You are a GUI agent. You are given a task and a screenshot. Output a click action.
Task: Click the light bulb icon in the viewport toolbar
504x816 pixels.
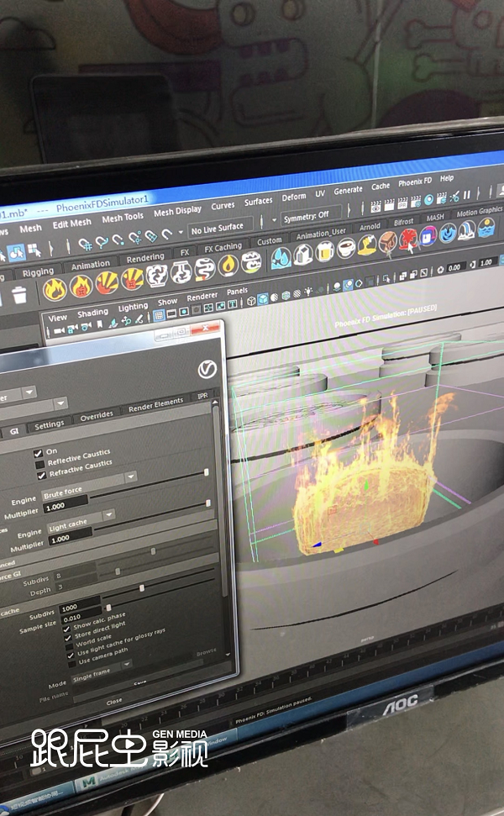[x=308, y=292]
